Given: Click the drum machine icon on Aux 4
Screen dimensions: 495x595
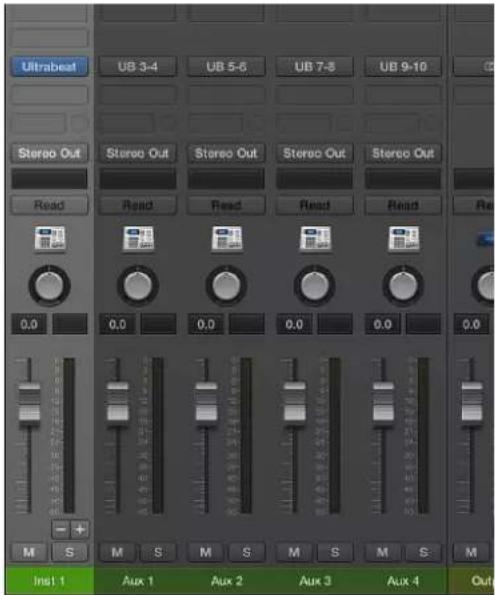Looking at the screenshot, I should (x=404, y=239).
